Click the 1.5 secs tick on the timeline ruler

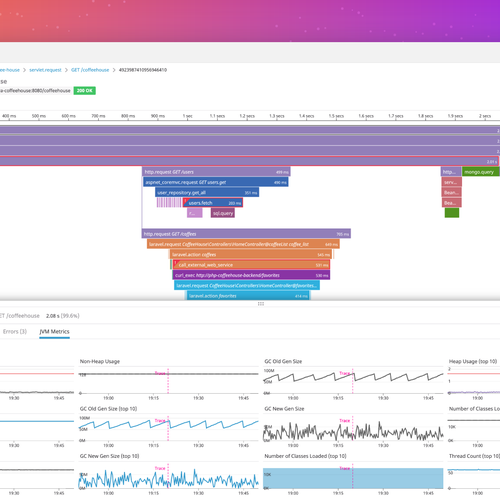pos(336,116)
